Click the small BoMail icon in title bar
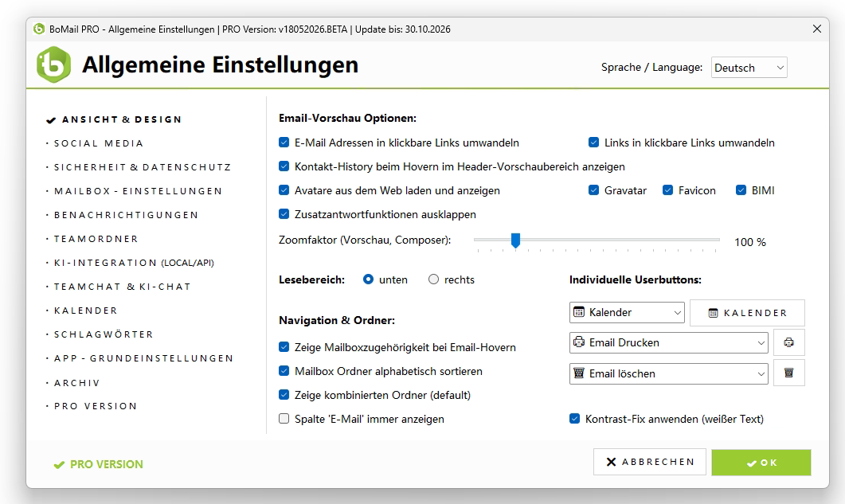The image size is (845, 504). click(39, 29)
